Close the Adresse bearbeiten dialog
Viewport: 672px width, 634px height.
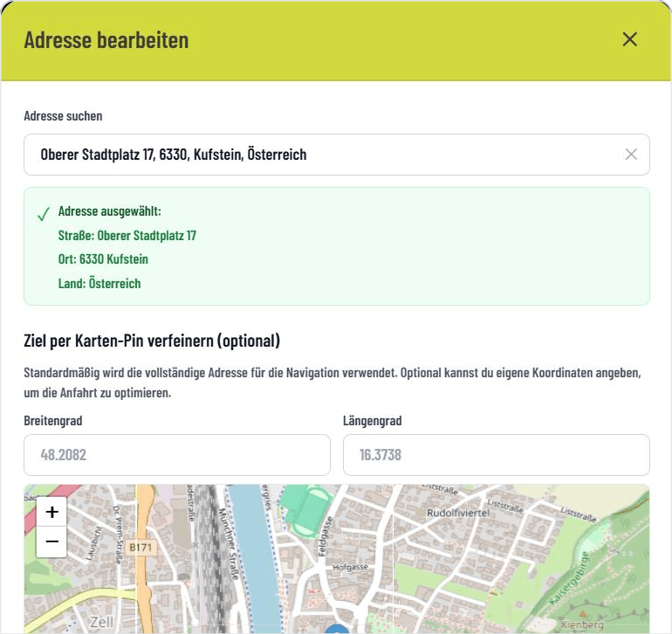[629, 39]
